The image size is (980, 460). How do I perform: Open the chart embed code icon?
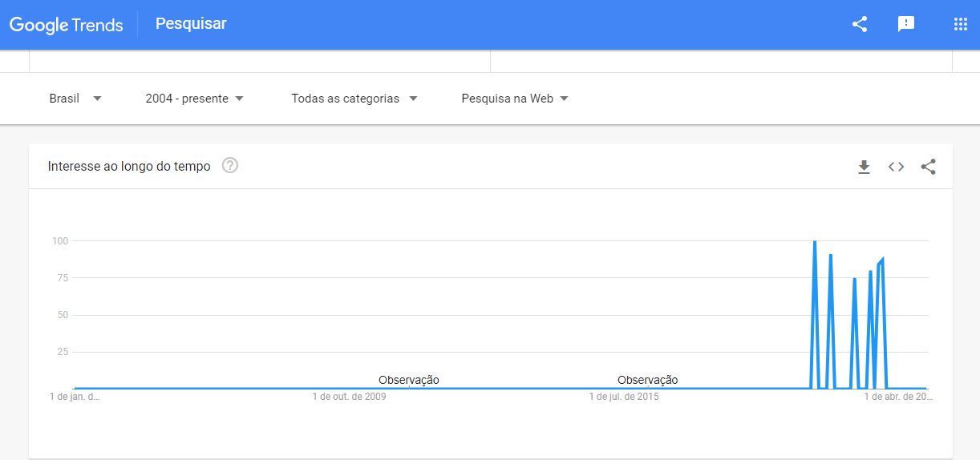(x=896, y=167)
